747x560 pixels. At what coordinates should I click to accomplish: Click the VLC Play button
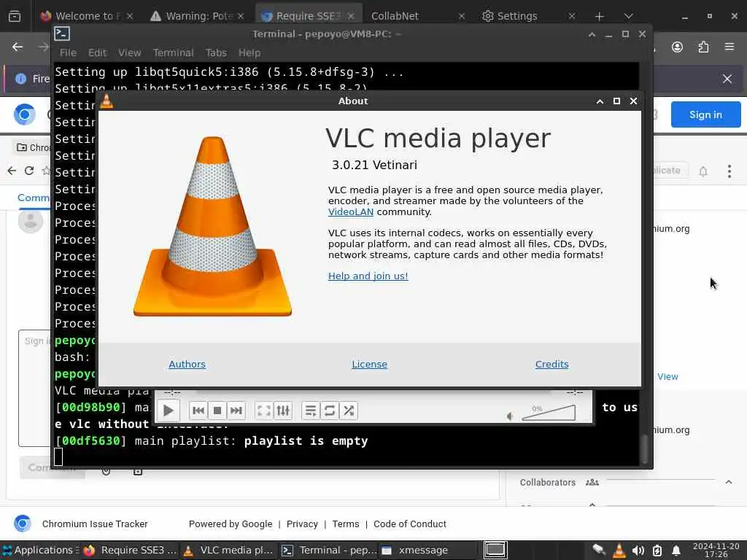pos(169,411)
